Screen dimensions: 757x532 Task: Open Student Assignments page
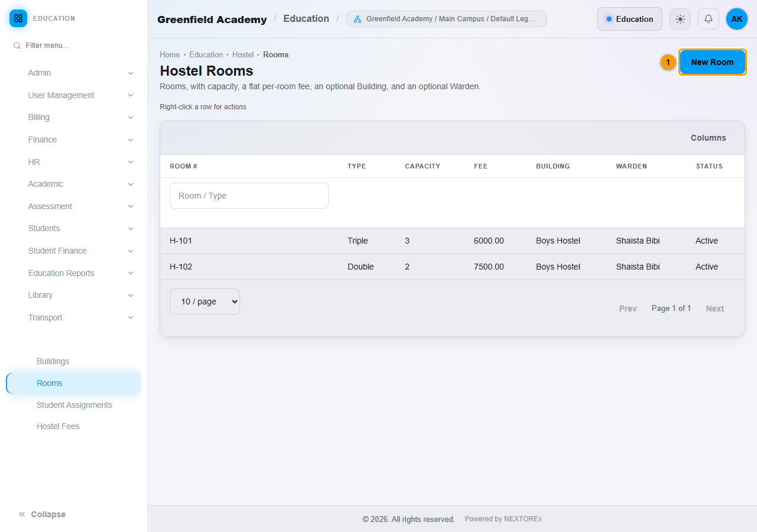tap(74, 405)
